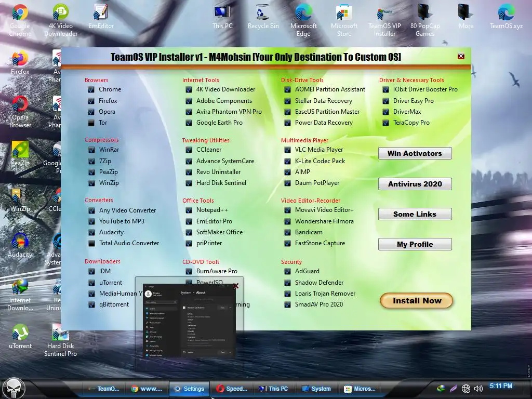Image resolution: width=532 pixels, height=399 pixels.
Task: Switch to Settings taskbar item
Action: pos(189,389)
